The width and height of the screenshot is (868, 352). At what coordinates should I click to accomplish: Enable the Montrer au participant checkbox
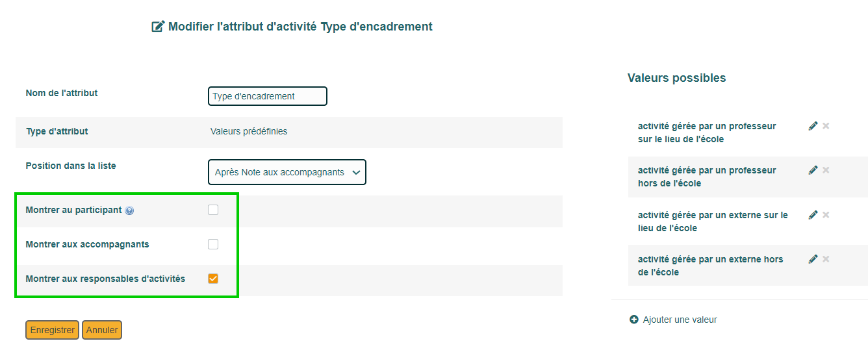tap(213, 210)
